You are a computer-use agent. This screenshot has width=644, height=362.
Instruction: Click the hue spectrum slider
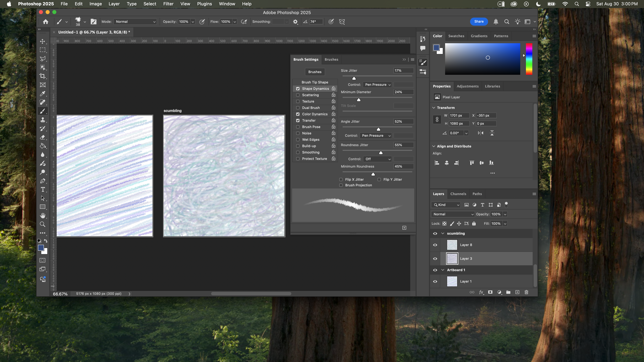coord(529,59)
